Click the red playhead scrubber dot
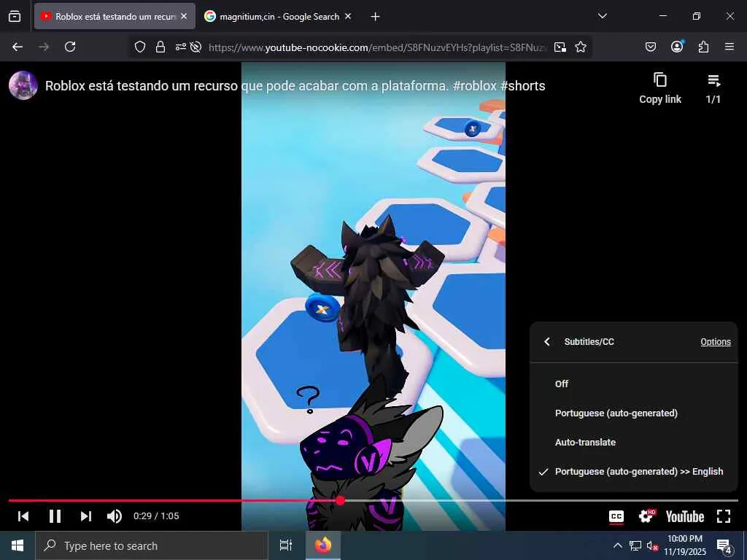 pos(340,500)
